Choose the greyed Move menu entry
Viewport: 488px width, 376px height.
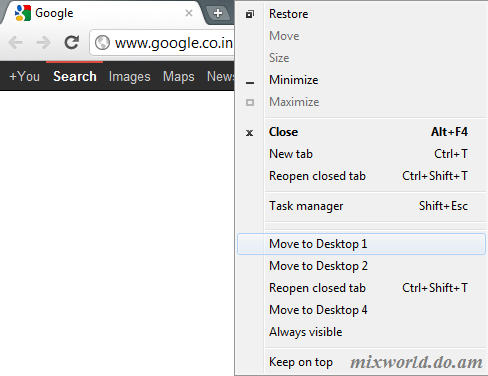(361, 36)
